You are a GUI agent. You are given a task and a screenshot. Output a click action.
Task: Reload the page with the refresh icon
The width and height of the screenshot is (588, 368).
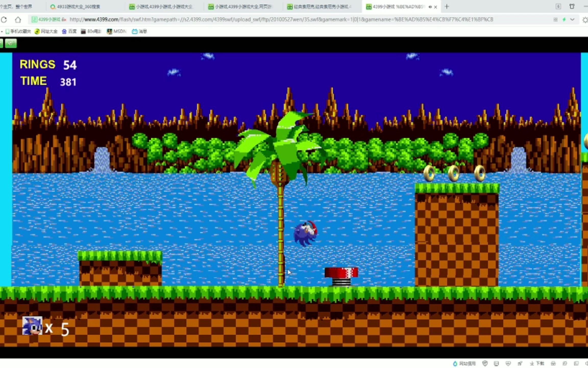4,19
